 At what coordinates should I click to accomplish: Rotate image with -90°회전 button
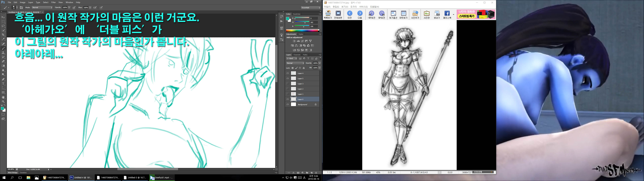(371, 15)
